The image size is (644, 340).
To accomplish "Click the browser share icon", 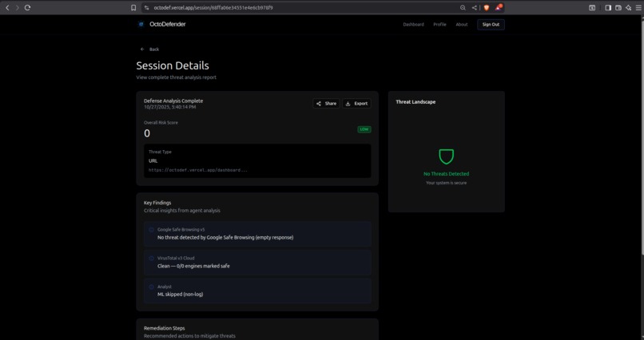I will (x=475, y=7).
